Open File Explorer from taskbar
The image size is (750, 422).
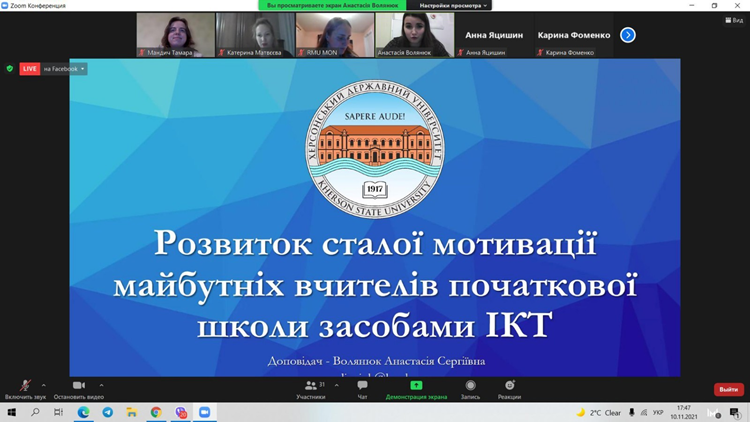click(x=132, y=412)
